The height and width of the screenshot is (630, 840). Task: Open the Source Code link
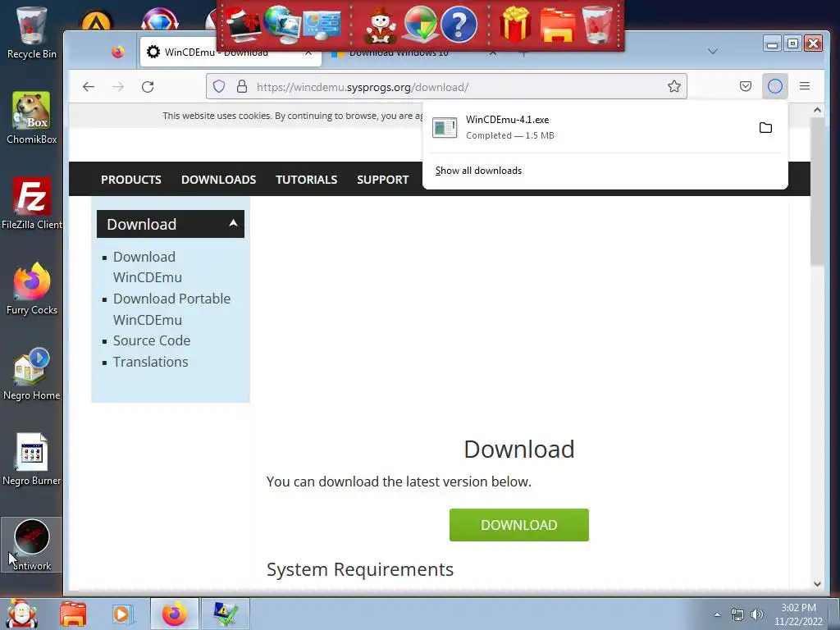(152, 340)
